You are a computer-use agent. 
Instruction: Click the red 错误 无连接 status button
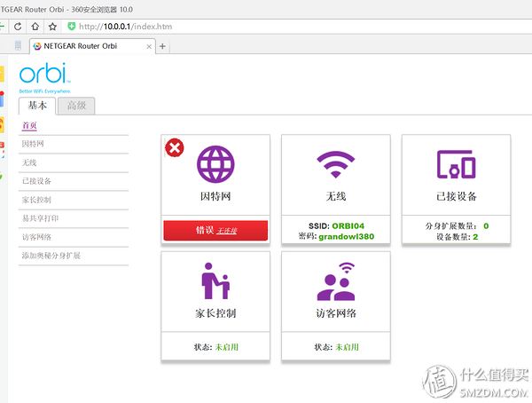[215, 231]
